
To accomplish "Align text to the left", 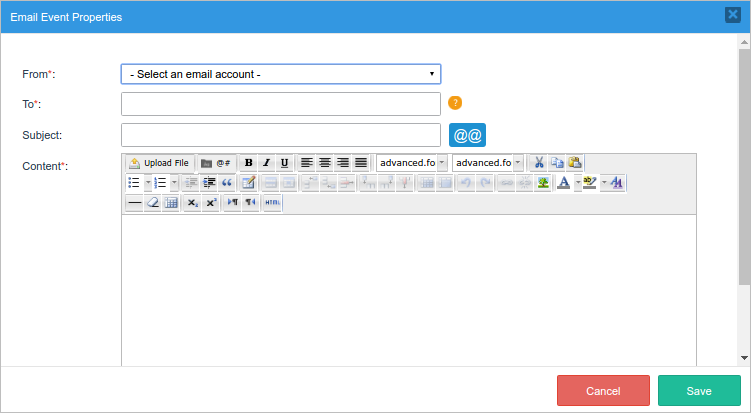I will pyautogui.click(x=307, y=163).
